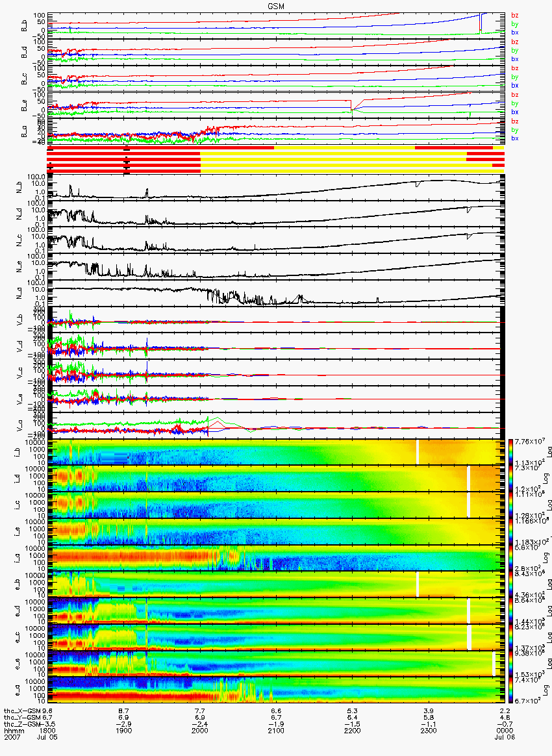Viewport: 552px width, 756px height.
Task: Select the B_d panel axis label
Action: click(x=25, y=53)
